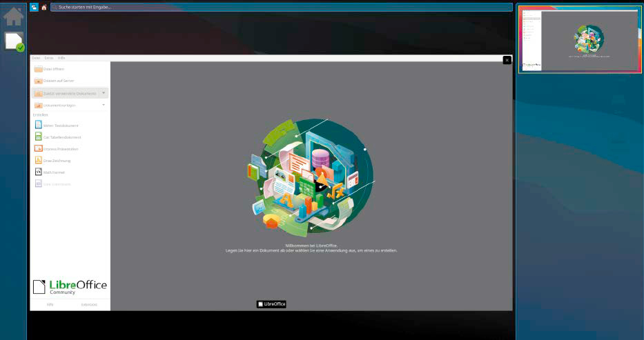Open Extensions from the sidebar bottom
The width and height of the screenshot is (644, 340).
coord(89,305)
